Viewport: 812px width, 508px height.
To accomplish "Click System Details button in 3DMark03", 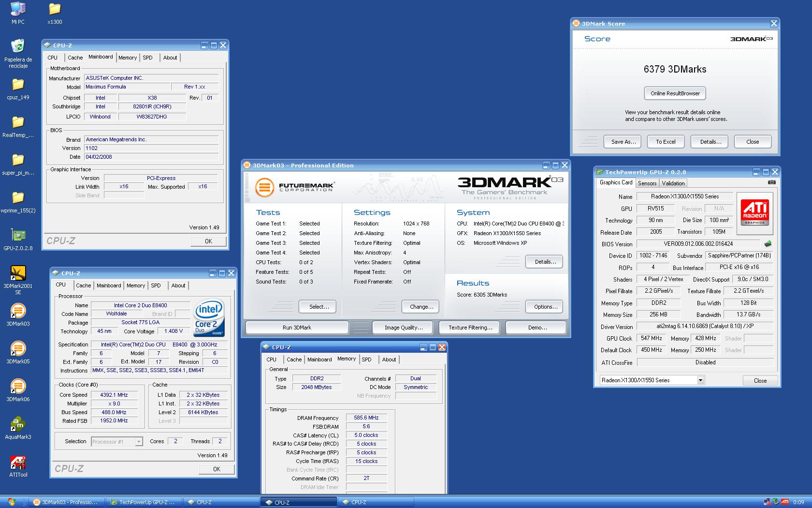I will tap(545, 262).
